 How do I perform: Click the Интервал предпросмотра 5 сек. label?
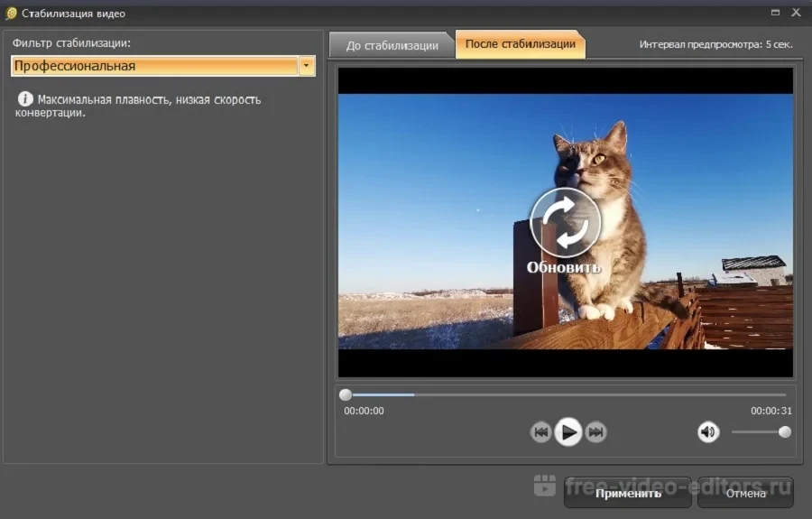717,44
